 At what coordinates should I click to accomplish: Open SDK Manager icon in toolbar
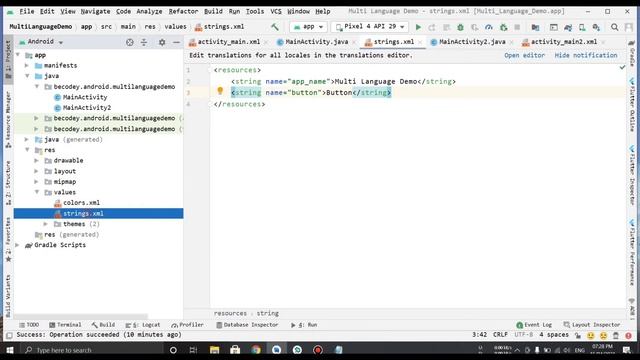[596, 27]
